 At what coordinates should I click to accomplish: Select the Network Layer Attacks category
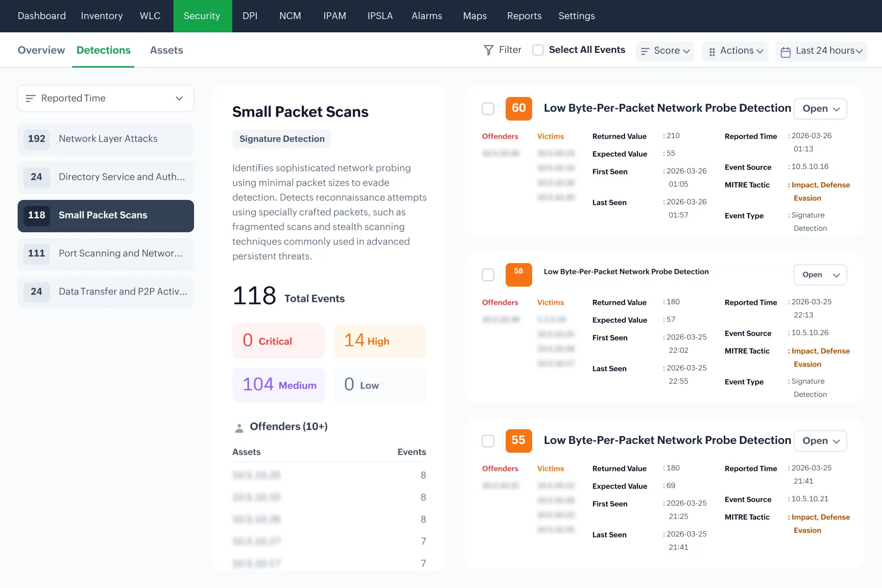(x=106, y=139)
